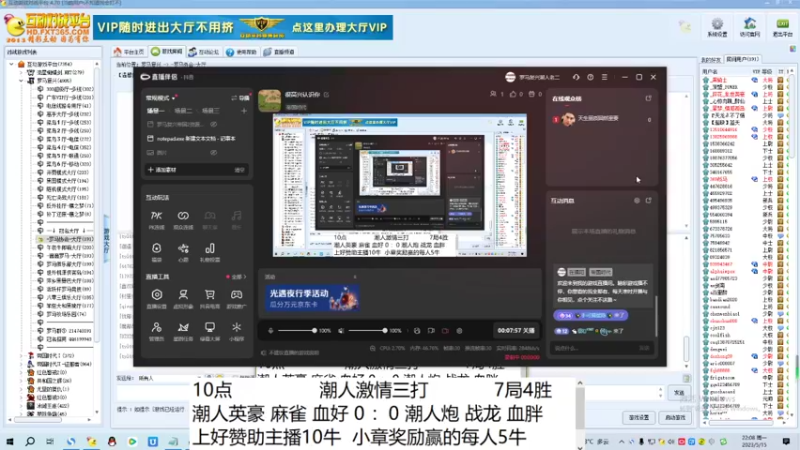Image resolution: width=800 pixels, height=450 pixels.
Task: Click the live preview thumbnail
Action: pos(400,186)
